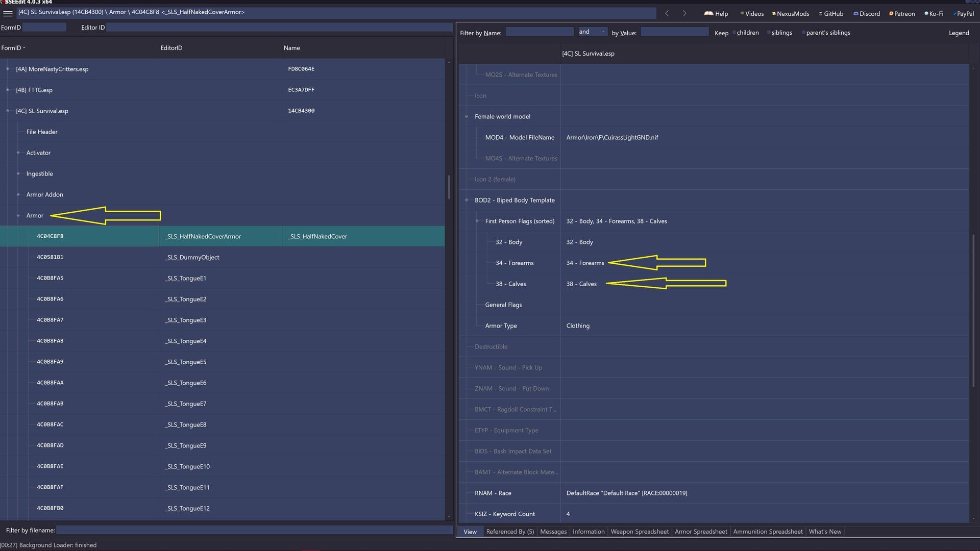Open the GitHub link
This screenshot has width=980, height=551.
pyautogui.click(x=831, y=13)
